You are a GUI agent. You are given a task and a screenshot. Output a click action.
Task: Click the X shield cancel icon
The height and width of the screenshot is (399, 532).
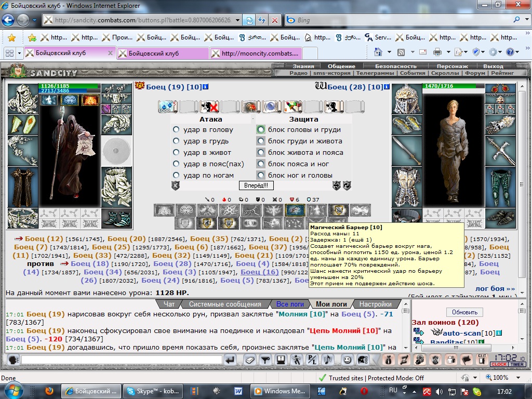tap(176, 185)
